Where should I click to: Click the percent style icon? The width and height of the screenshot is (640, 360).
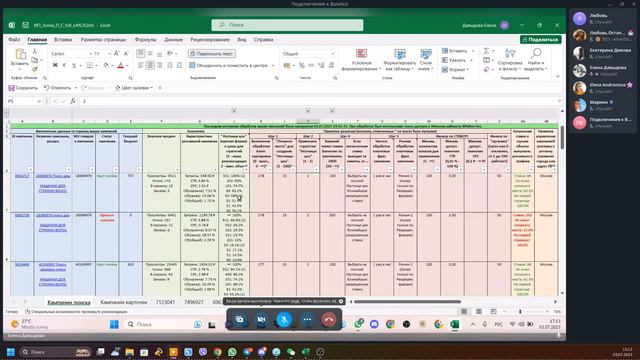coord(302,65)
